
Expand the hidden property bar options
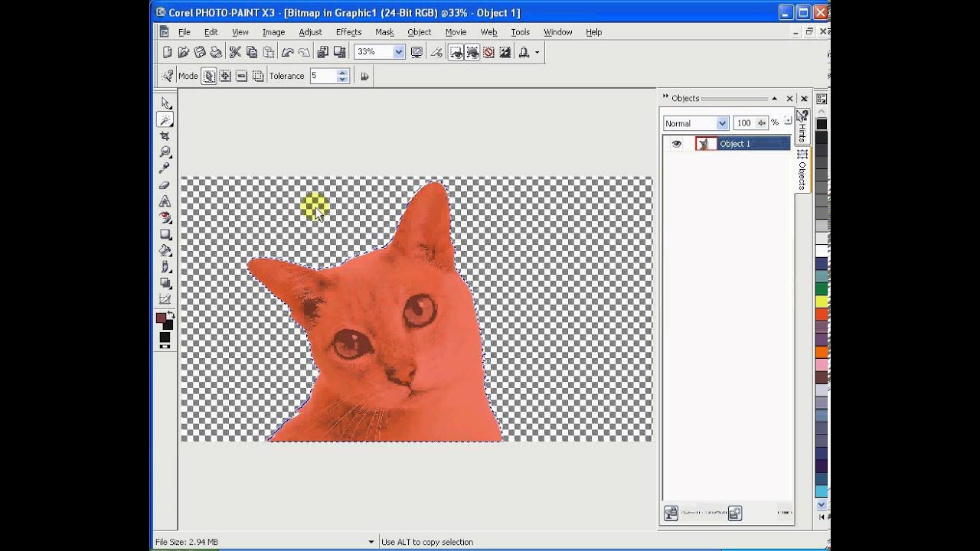coord(364,76)
